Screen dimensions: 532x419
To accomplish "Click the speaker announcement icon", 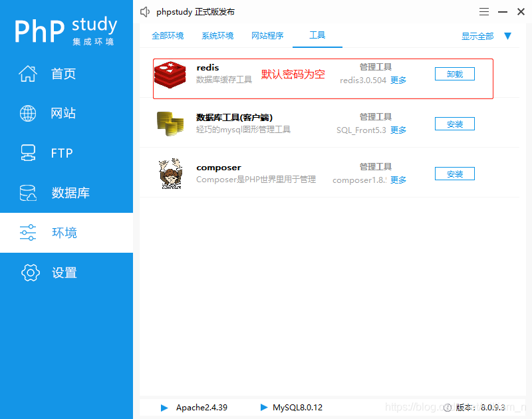I will (145, 12).
